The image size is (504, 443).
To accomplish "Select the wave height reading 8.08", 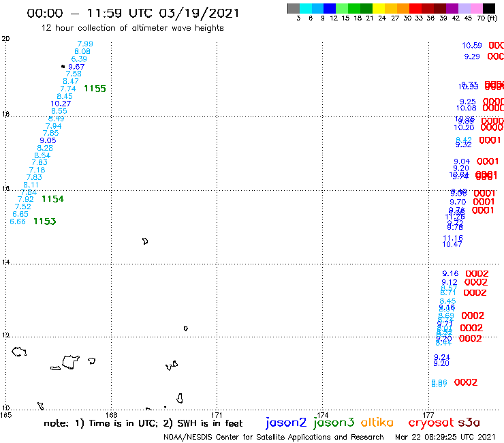I will pos(82,52).
